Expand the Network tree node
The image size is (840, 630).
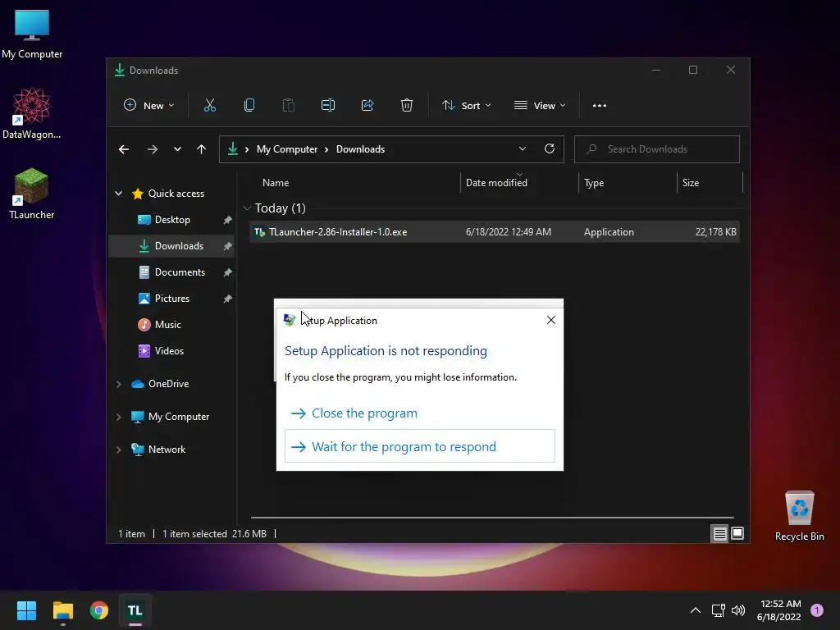tap(118, 450)
